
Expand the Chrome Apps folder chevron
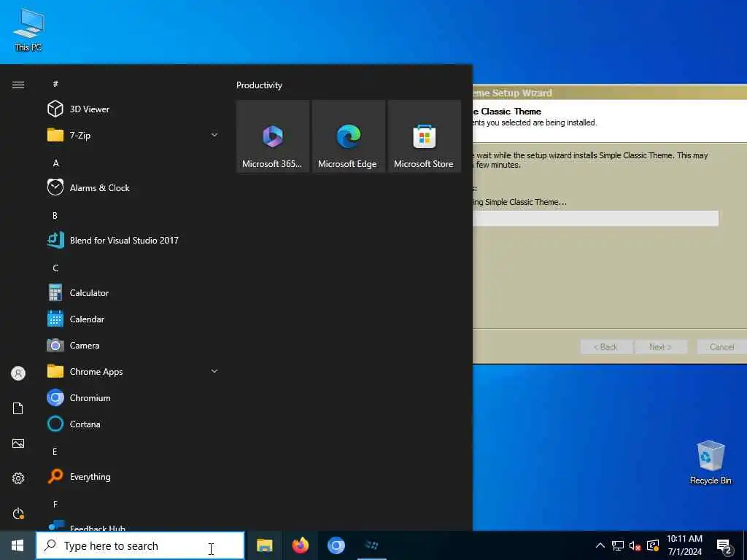tap(214, 371)
